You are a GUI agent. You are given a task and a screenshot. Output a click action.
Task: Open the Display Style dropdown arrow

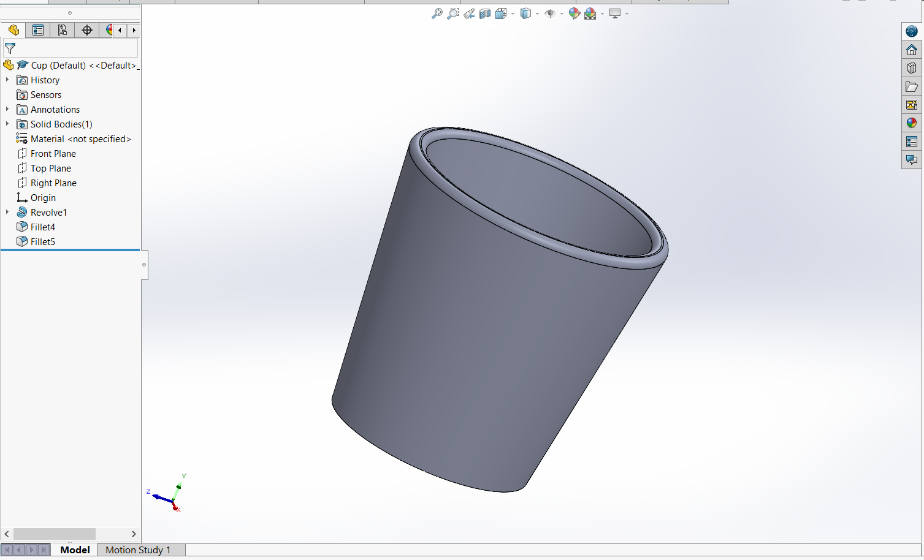pyautogui.click(x=538, y=13)
